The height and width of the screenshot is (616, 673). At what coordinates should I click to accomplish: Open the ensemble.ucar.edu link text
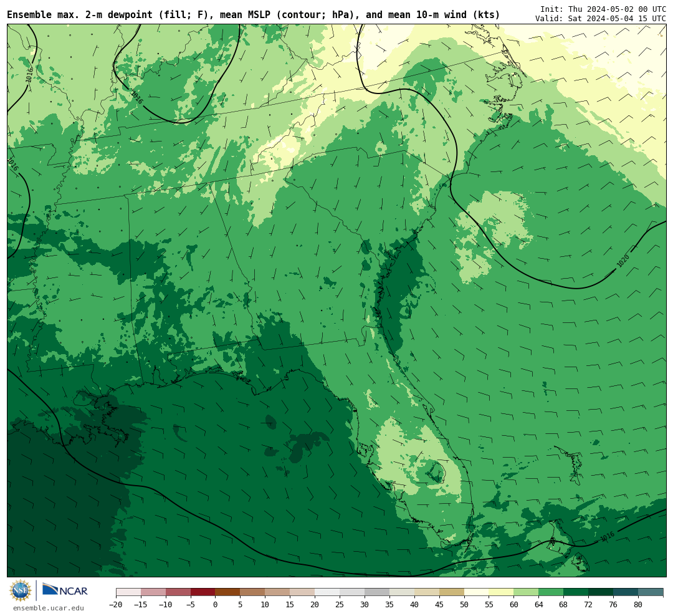click(49, 608)
